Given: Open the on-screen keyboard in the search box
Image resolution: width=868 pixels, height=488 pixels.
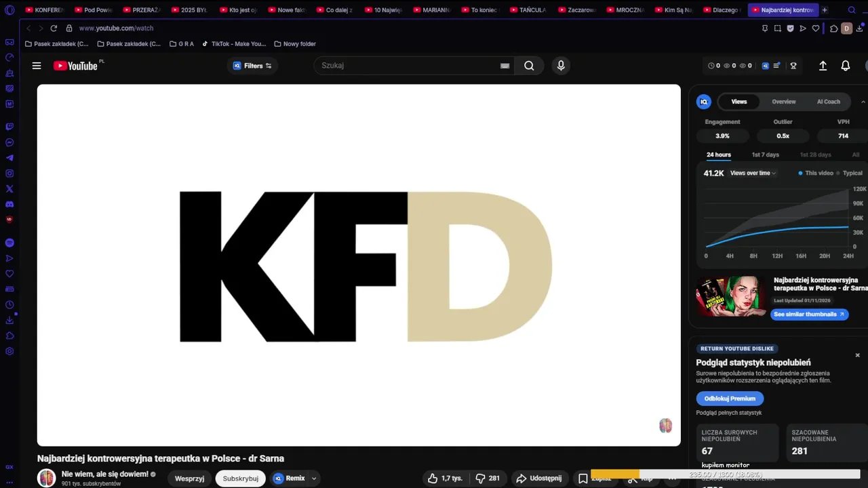Looking at the screenshot, I should (505, 66).
